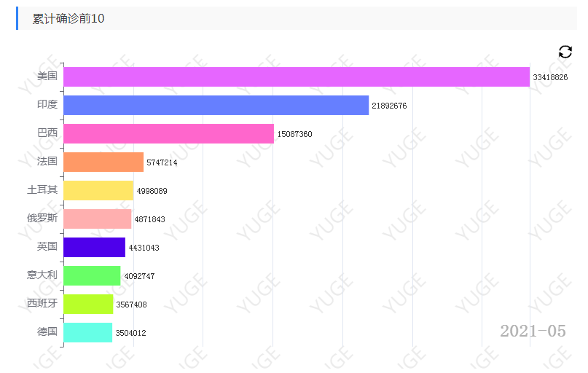Click the 土耳其 axis label
Viewport: 588px width, 373px height.
42,189
